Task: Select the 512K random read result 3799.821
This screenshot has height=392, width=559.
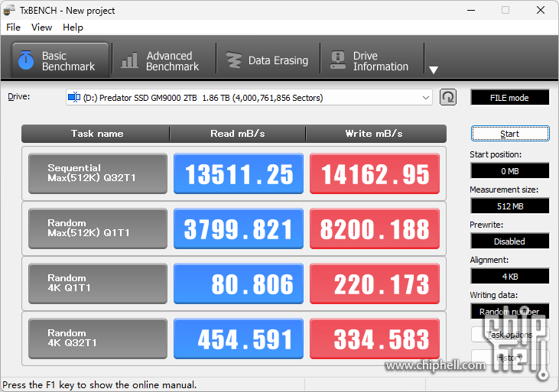Action: click(239, 228)
